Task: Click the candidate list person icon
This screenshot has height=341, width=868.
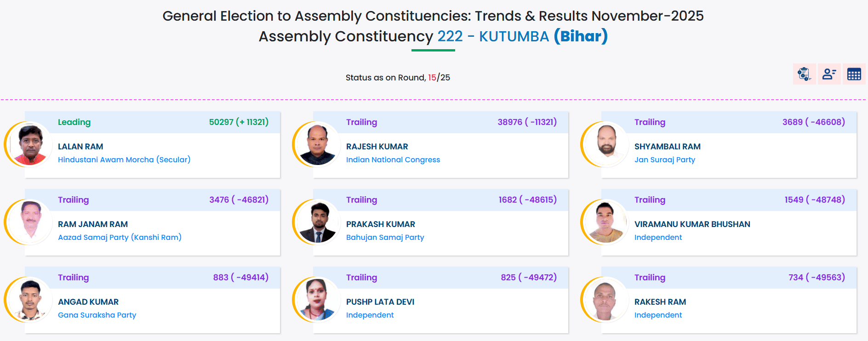Action: 829,74
